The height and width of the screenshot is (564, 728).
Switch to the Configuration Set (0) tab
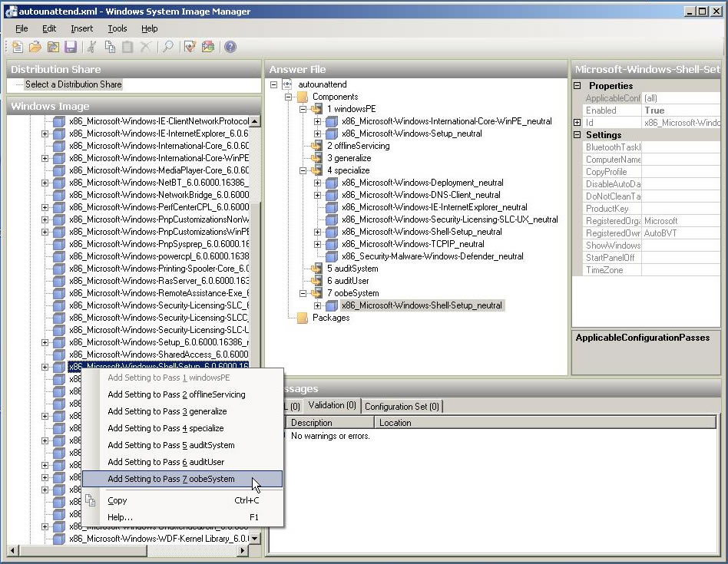coord(402,406)
